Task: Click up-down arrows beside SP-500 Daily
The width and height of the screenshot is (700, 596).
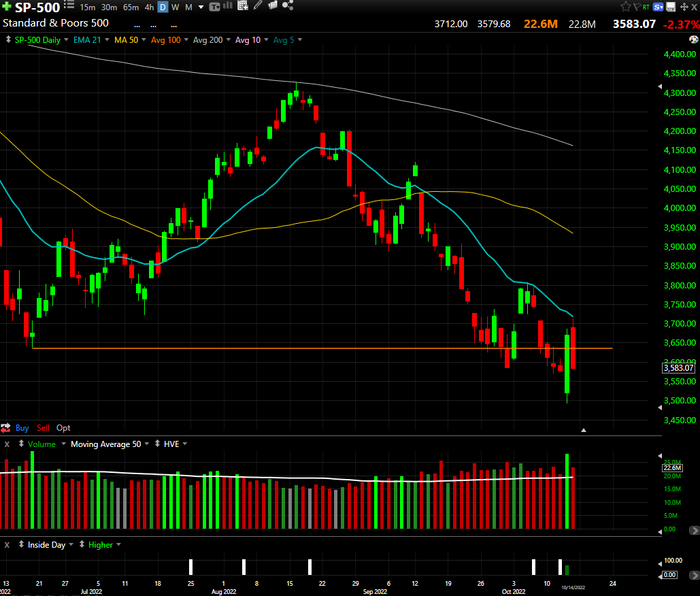Action: click(8, 39)
